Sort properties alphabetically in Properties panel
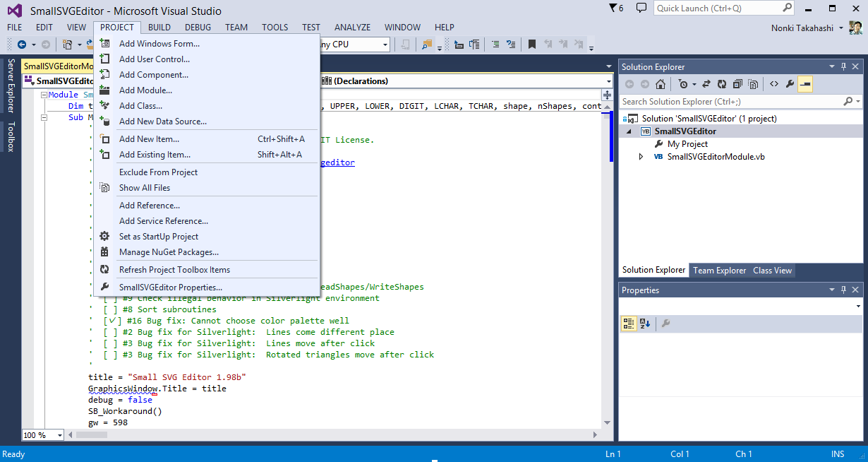 [x=644, y=324]
